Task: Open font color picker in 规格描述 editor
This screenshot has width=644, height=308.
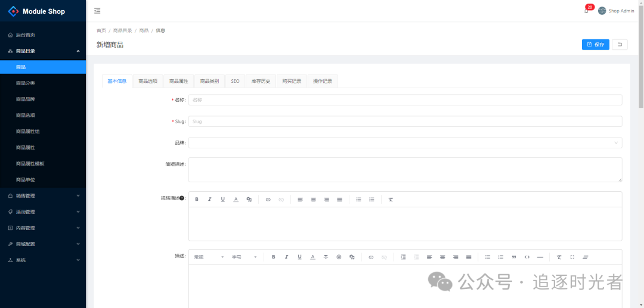Action: click(x=236, y=200)
